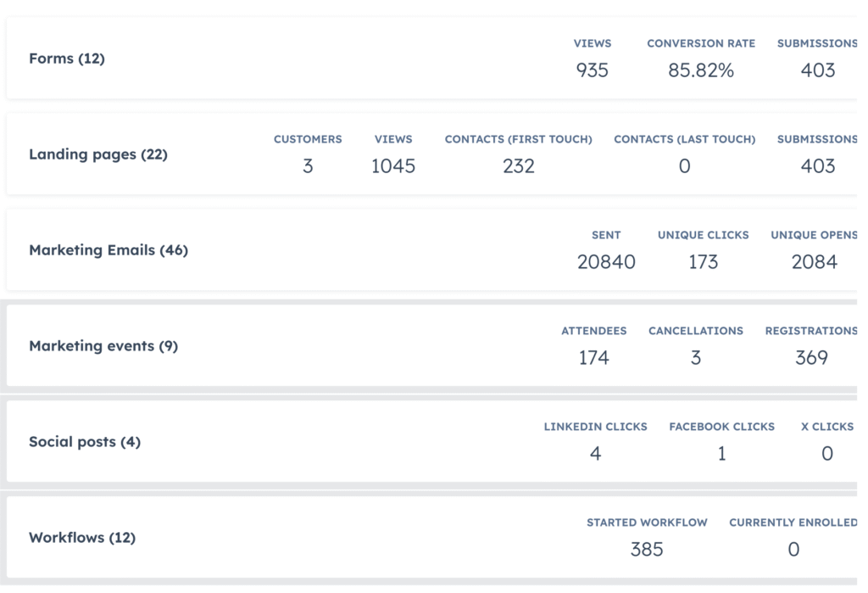
Task: Click the Landing pages customers count 3
Action: [308, 166]
